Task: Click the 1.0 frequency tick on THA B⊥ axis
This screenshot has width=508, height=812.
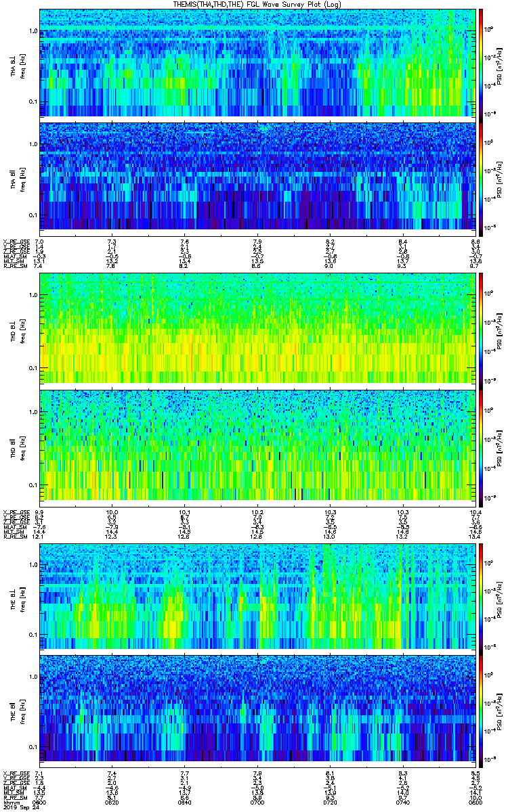Action: (33, 32)
